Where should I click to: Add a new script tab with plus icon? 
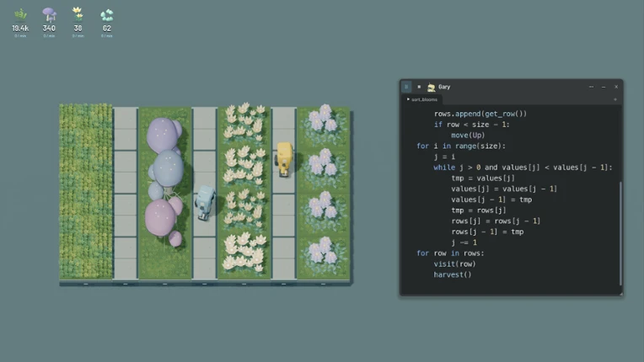tap(614, 99)
